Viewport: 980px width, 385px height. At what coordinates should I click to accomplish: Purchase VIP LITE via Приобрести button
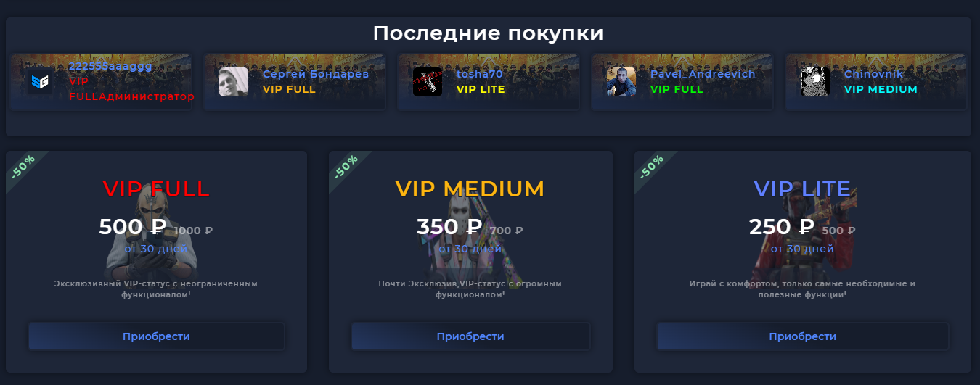pyautogui.click(x=802, y=336)
